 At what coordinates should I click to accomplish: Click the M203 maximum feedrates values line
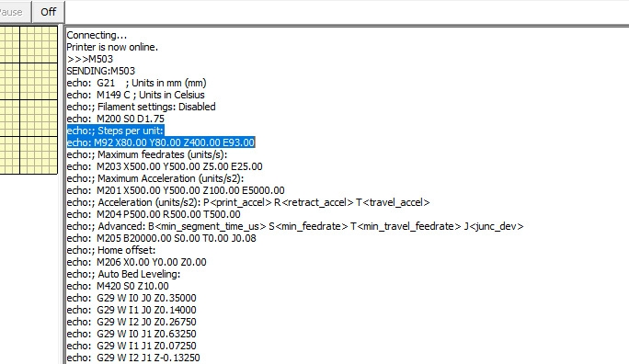(x=165, y=166)
